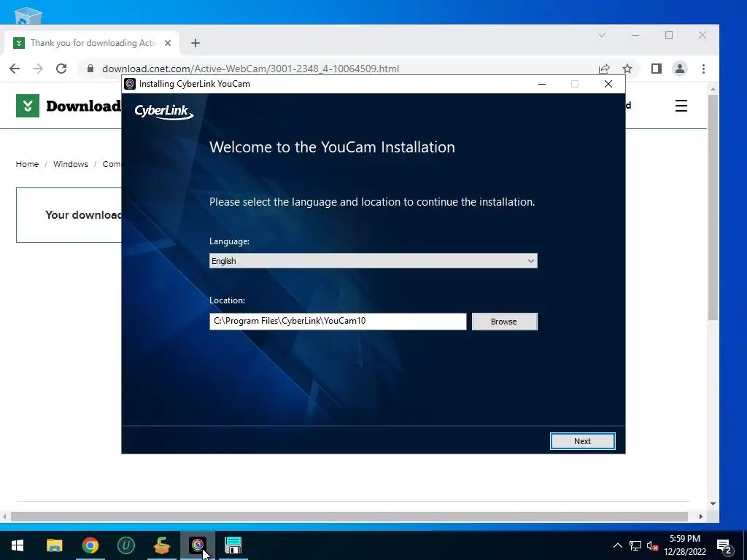The height and width of the screenshot is (560, 747).
Task: Open the notification center with 2 notifications
Action: click(x=724, y=546)
